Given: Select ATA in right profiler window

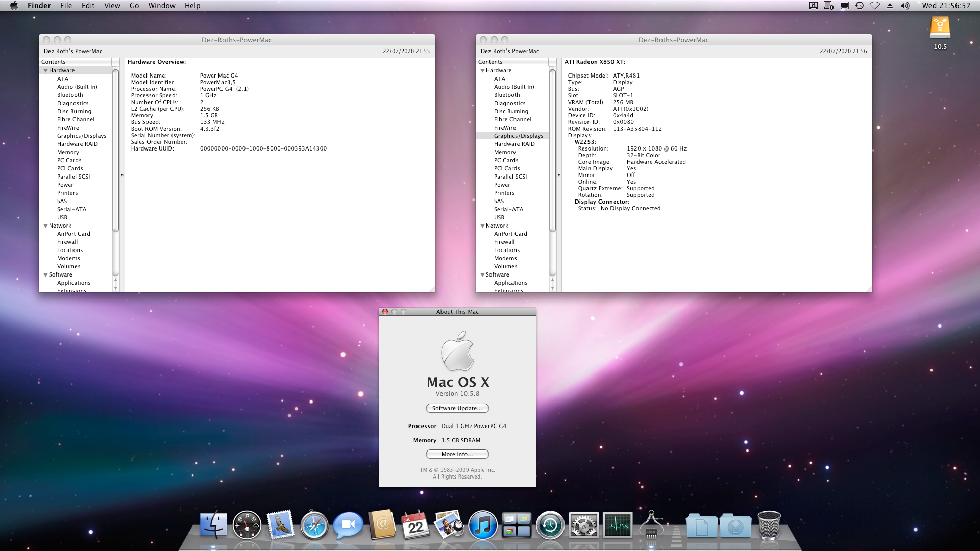Looking at the screenshot, I should [x=500, y=79].
